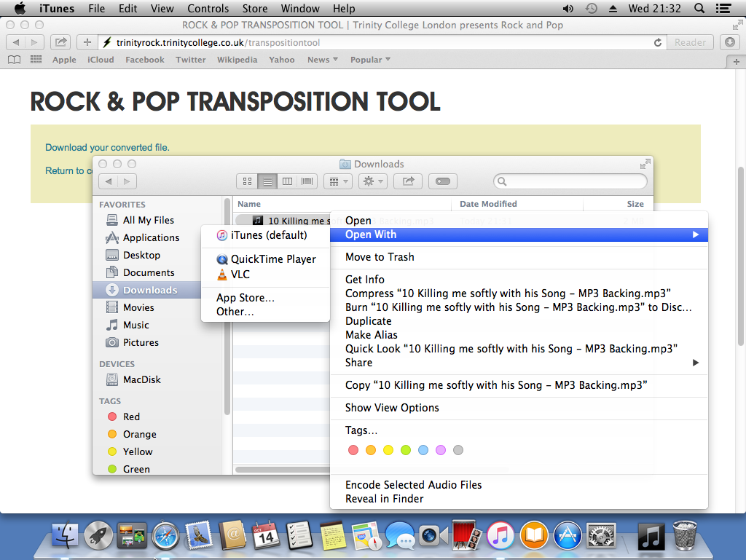Open Calendar icon in the Dock
This screenshot has width=746, height=560.
[265, 536]
